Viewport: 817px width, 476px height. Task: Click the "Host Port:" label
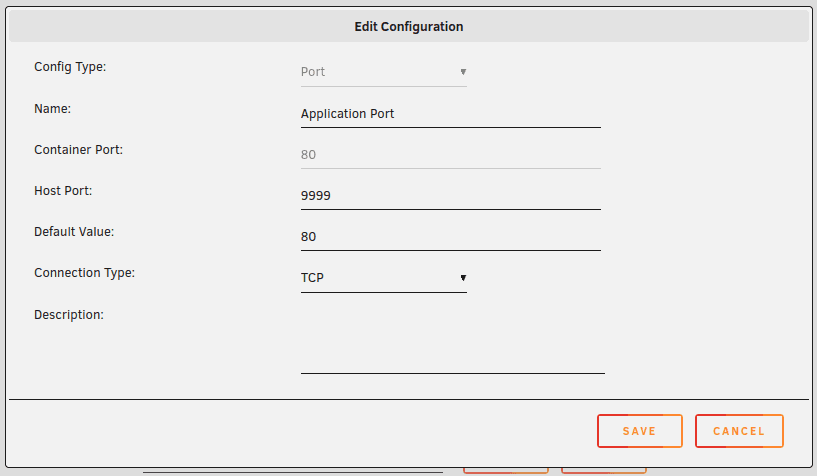[x=63, y=190]
